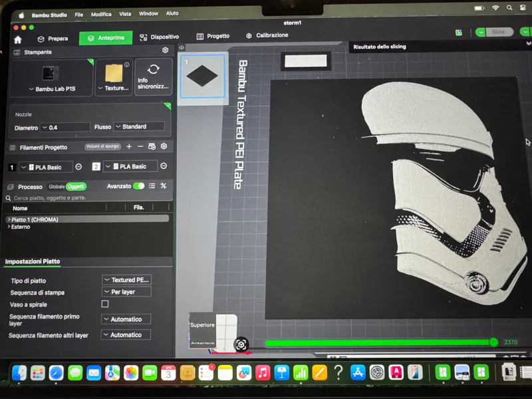The image size is (532, 399).
Task: Open the Apple menu
Action: 21,15
